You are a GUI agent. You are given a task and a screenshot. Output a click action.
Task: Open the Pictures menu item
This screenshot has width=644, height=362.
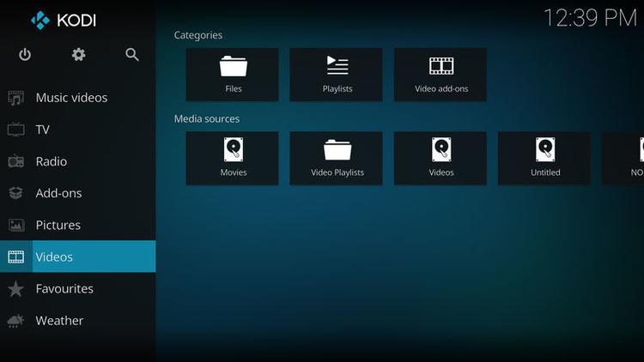tap(58, 225)
